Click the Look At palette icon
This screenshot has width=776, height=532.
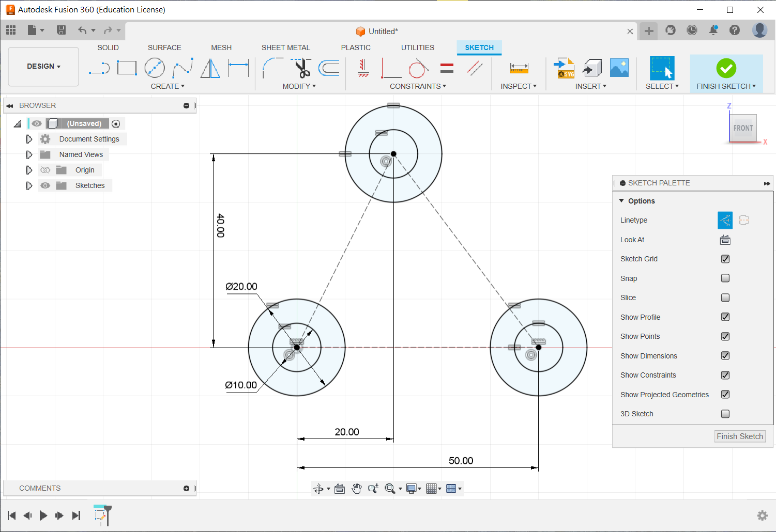tap(725, 240)
